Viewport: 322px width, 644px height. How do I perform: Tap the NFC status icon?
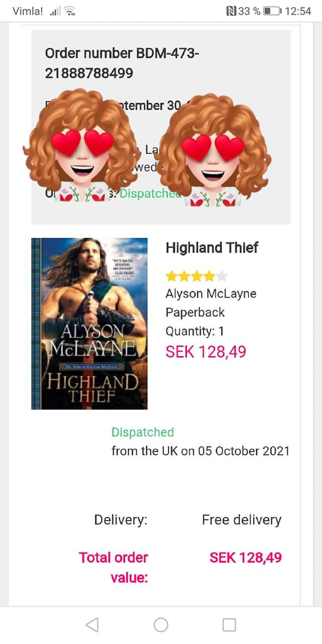[x=231, y=11]
